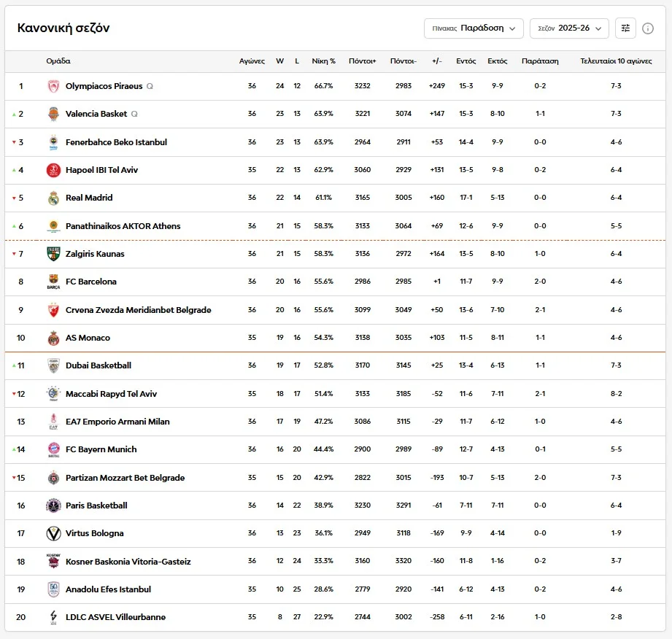672x639 pixels.
Task: Click the Fenerbahce Beko Istanbul logo
Action: [53, 142]
